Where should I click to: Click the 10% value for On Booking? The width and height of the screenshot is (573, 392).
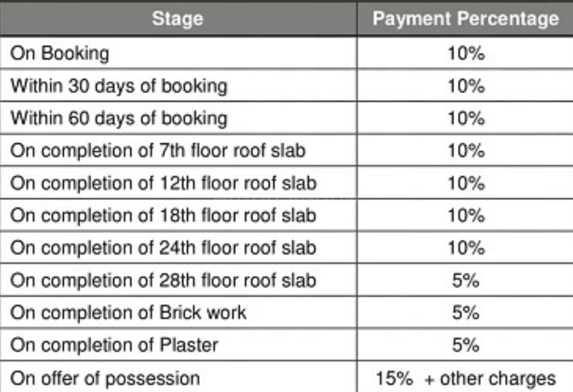click(465, 54)
